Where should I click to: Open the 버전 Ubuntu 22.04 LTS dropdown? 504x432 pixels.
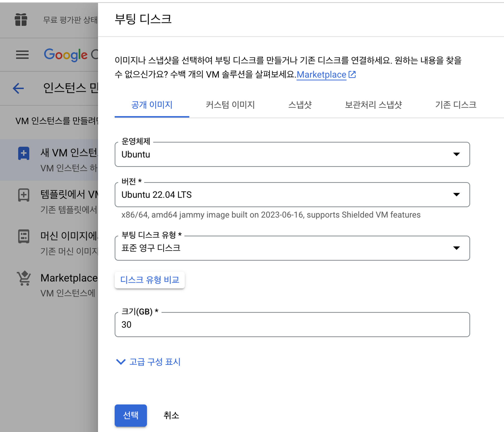tap(292, 195)
